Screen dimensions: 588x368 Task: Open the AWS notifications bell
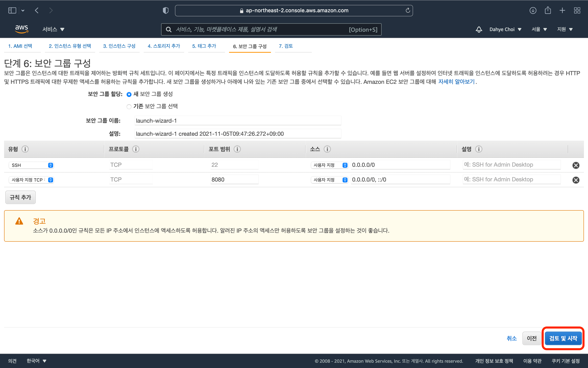pyautogui.click(x=479, y=29)
